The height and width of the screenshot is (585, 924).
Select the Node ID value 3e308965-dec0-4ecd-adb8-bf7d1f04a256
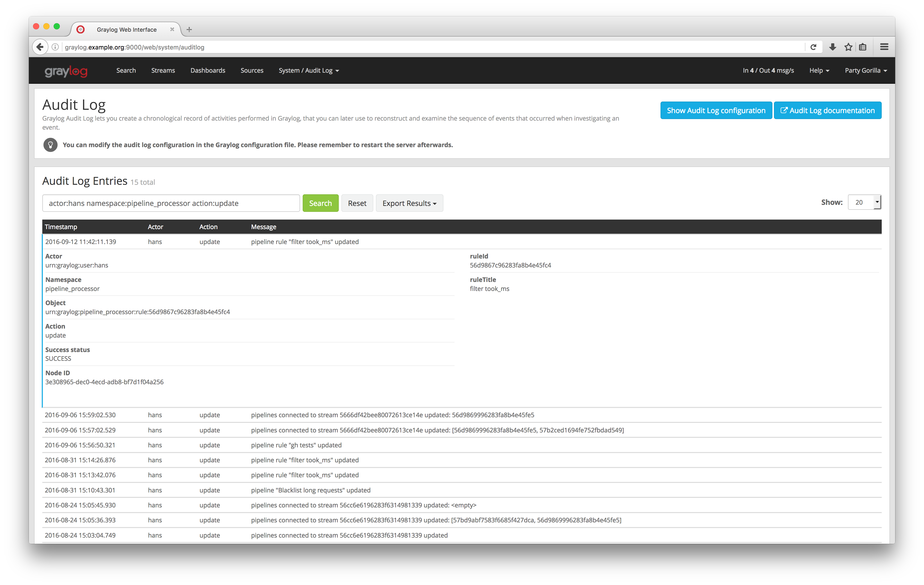(x=104, y=382)
